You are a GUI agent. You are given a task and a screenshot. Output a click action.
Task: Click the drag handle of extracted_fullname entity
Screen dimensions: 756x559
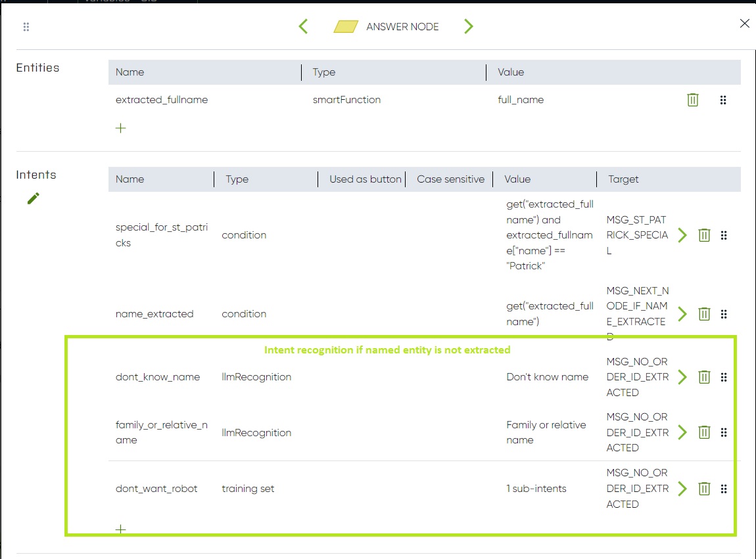click(723, 100)
